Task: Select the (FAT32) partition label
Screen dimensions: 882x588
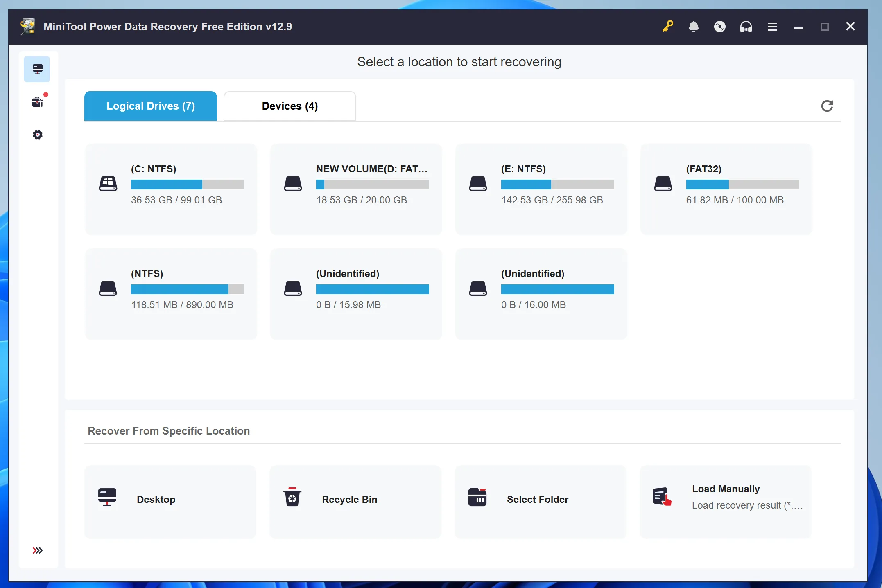Action: pyautogui.click(x=704, y=169)
